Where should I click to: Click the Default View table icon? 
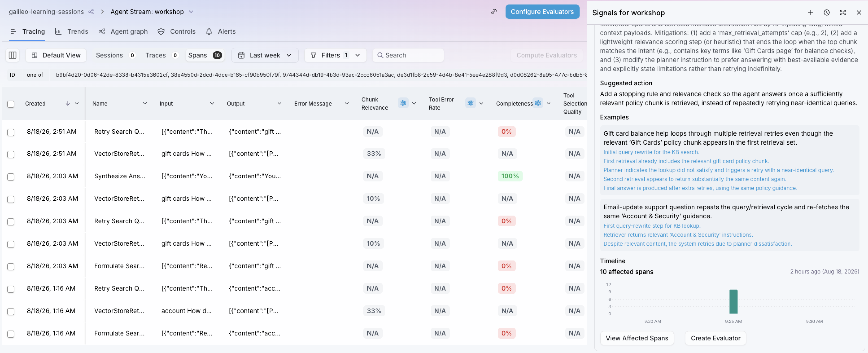34,55
